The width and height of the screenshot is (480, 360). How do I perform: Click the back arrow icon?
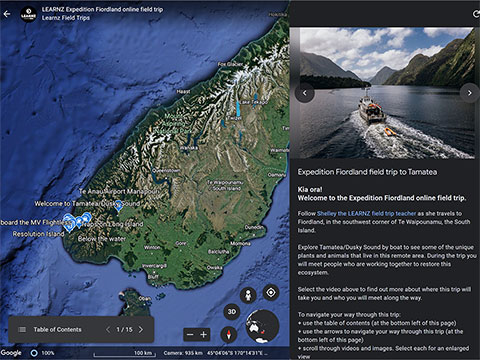tap(7, 14)
